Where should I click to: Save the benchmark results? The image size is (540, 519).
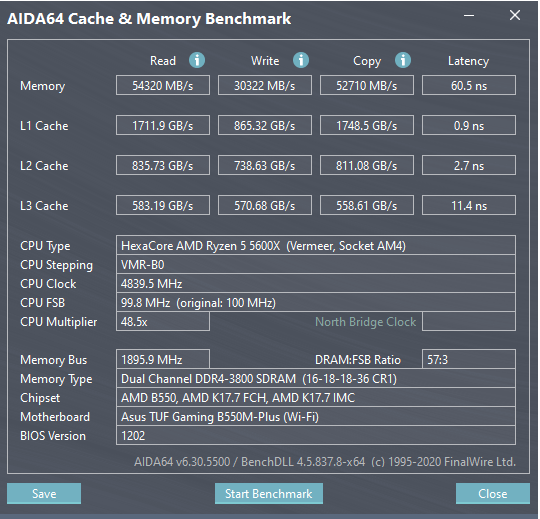(x=44, y=494)
